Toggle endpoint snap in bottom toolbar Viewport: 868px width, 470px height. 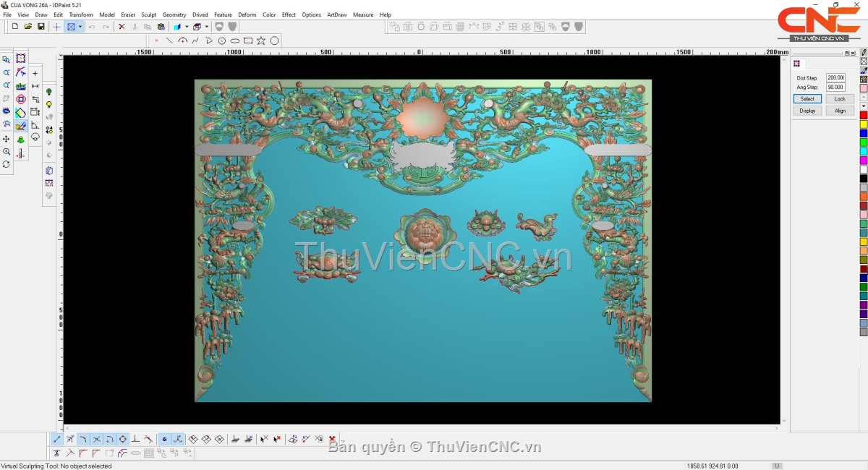click(57, 439)
